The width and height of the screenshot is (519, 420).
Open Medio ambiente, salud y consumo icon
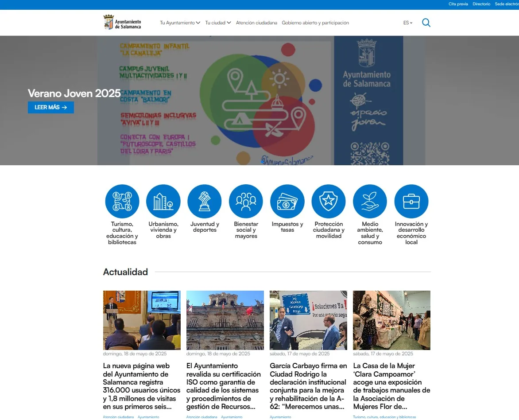click(370, 202)
